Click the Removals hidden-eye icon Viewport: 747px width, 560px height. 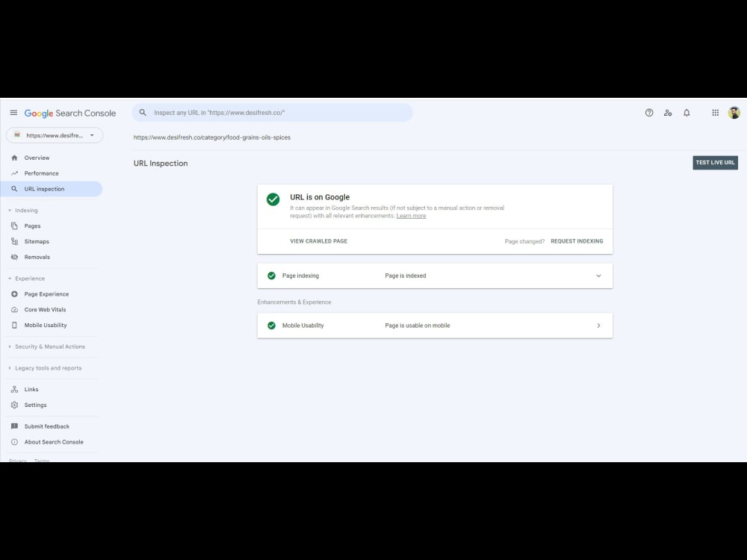(14, 257)
